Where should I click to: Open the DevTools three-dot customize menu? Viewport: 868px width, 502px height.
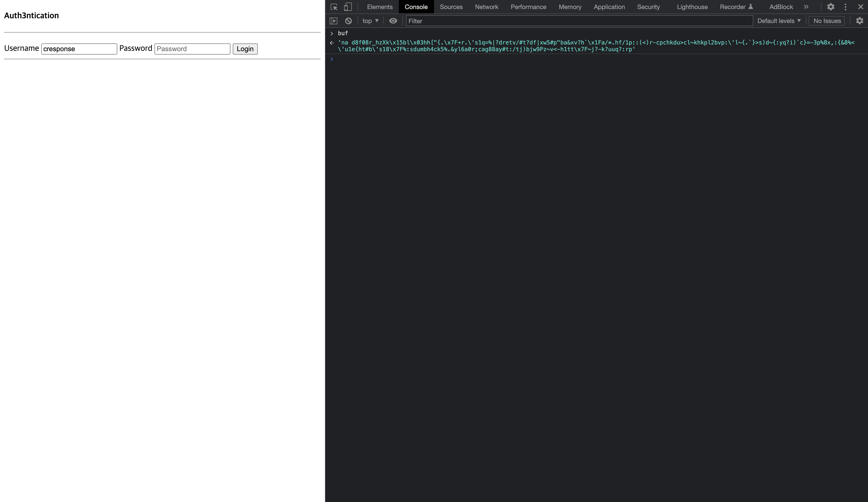[x=845, y=7]
